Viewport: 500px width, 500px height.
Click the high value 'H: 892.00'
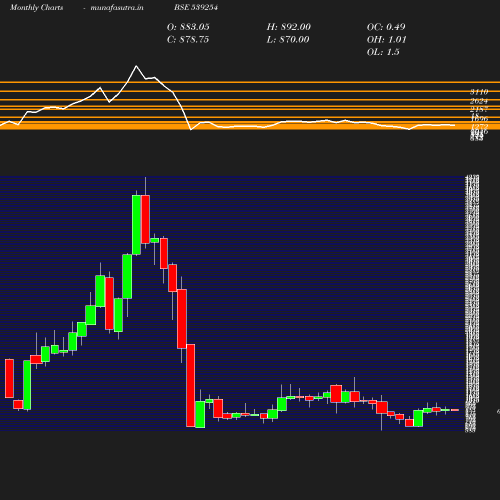tap(289, 27)
